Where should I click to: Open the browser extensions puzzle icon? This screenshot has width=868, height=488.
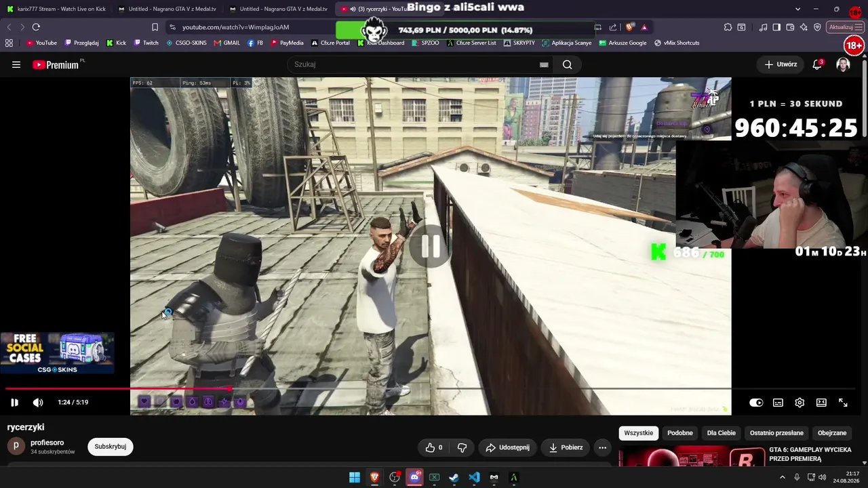pyautogui.click(x=728, y=27)
